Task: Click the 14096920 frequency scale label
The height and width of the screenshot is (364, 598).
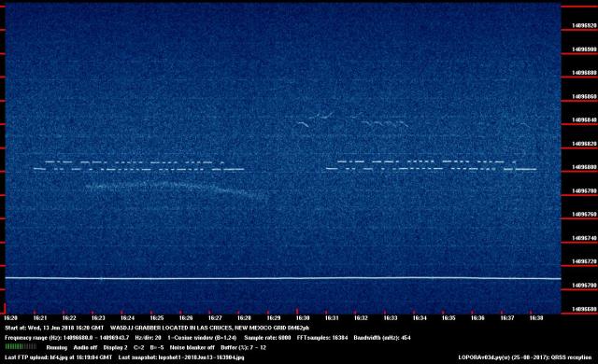Action: pyautogui.click(x=584, y=25)
